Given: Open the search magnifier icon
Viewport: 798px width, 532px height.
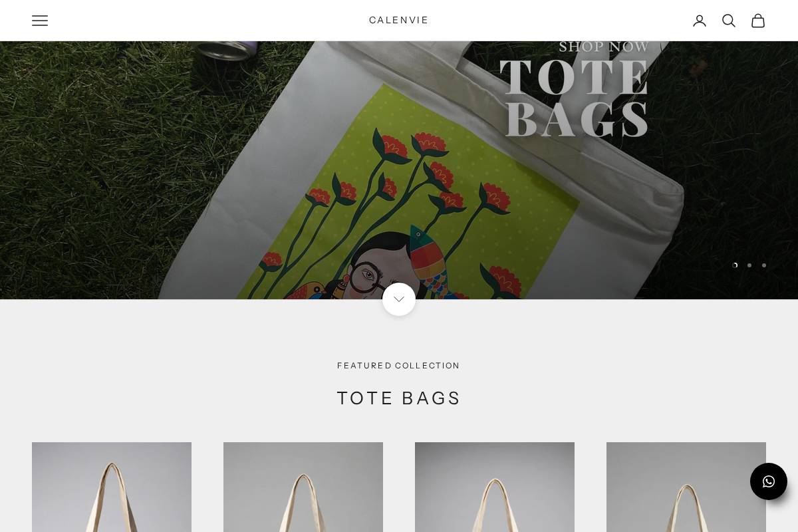Looking at the screenshot, I should click(729, 21).
